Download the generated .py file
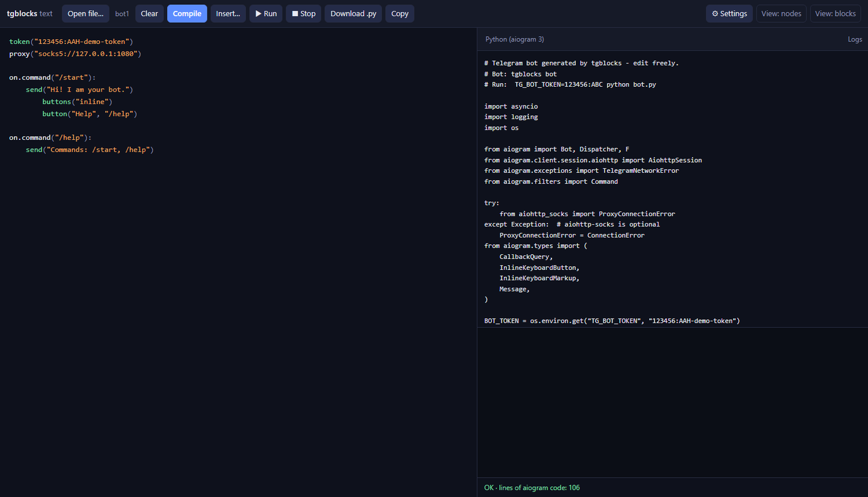Viewport: 868px width, 497px height. [353, 13]
